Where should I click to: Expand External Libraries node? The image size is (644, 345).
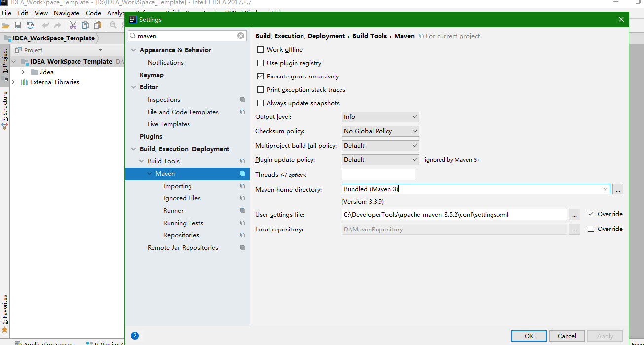point(14,82)
